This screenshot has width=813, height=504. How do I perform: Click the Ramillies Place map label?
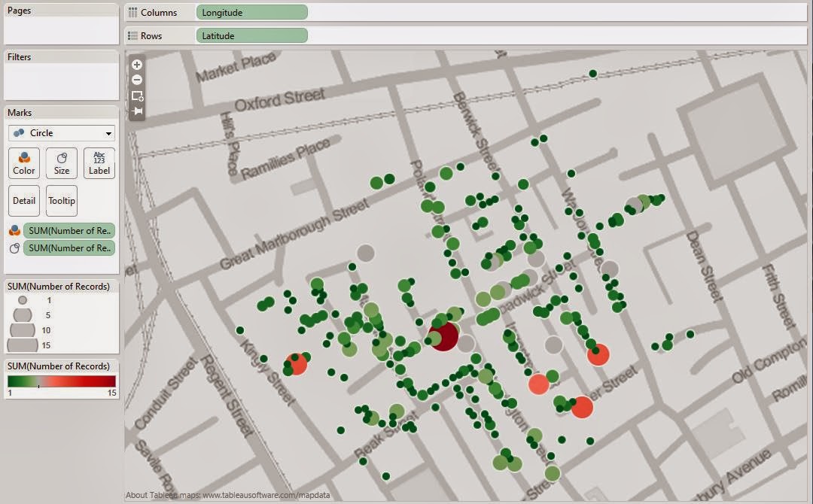tap(286, 159)
